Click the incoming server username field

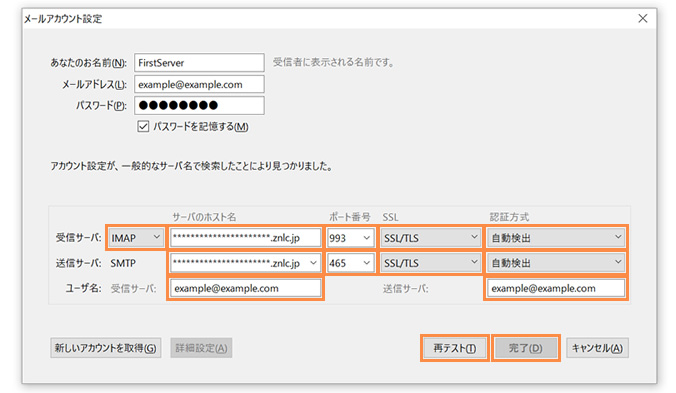point(245,288)
